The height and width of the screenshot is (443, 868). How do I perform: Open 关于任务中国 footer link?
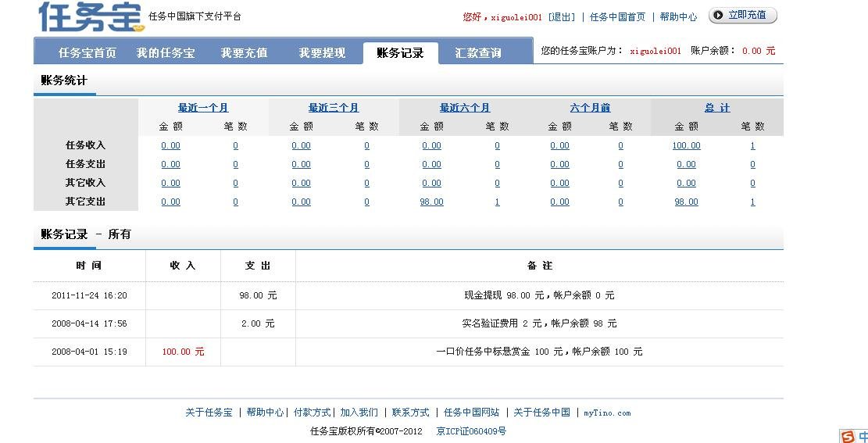click(542, 413)
